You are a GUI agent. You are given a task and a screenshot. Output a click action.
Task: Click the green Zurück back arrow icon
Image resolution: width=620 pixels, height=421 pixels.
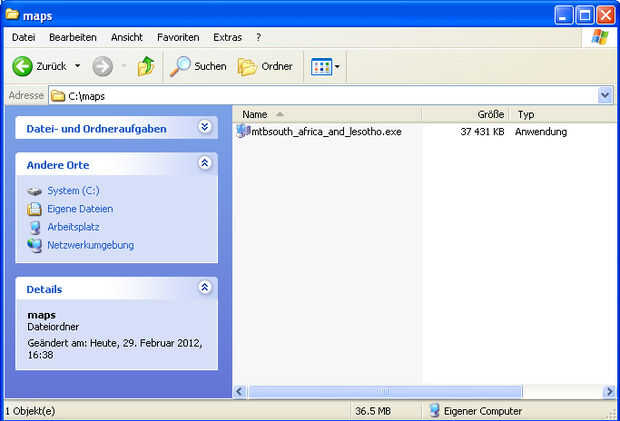click(22, 66)
